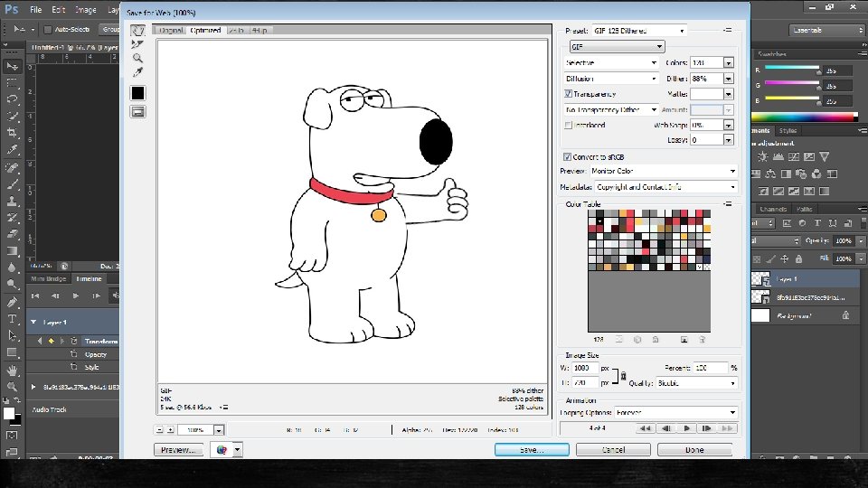Click the black eyedropper color swatch
This screenshot has width=868, height=488.
coord(137,93)
